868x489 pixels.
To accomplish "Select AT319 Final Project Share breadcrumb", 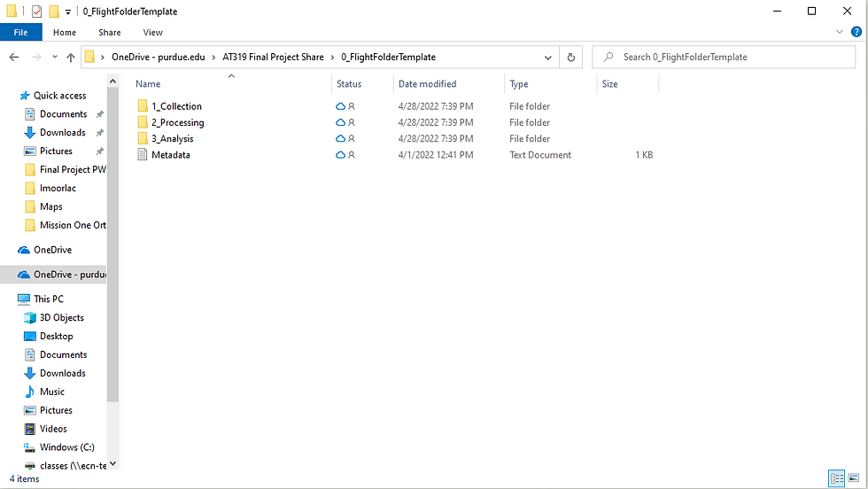I will coord(273,57).
